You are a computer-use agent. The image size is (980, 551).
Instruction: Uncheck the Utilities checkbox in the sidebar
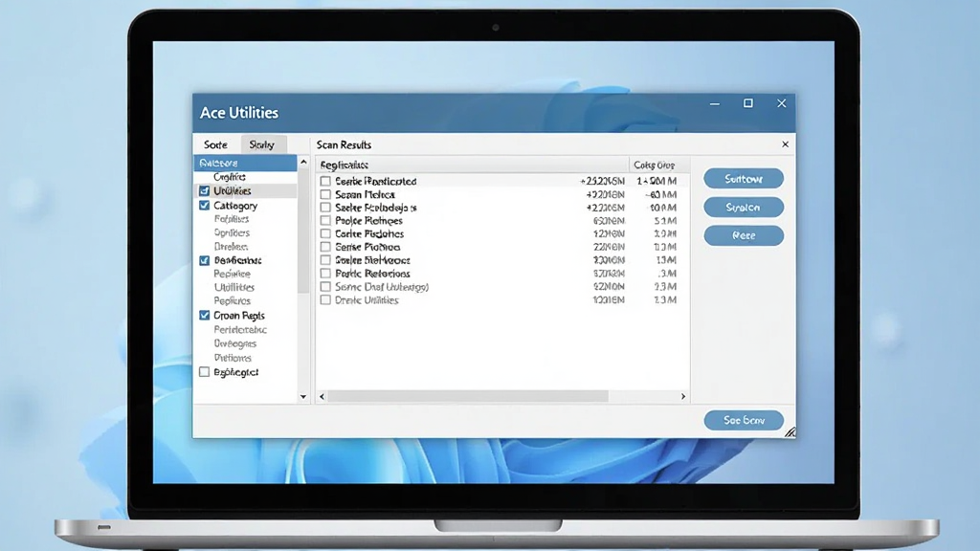[205, 191]
